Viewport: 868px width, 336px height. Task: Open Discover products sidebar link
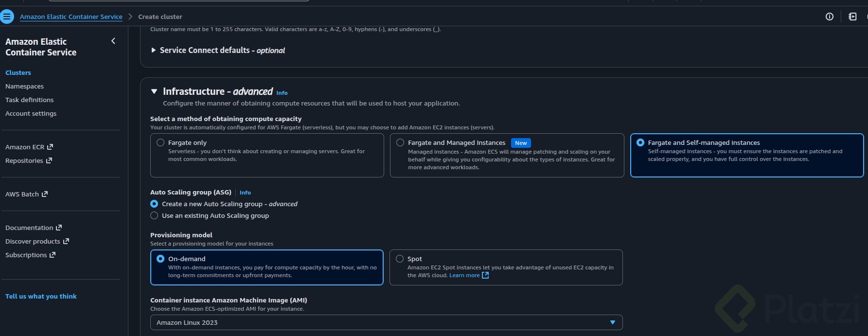click(x=33, y=241)
